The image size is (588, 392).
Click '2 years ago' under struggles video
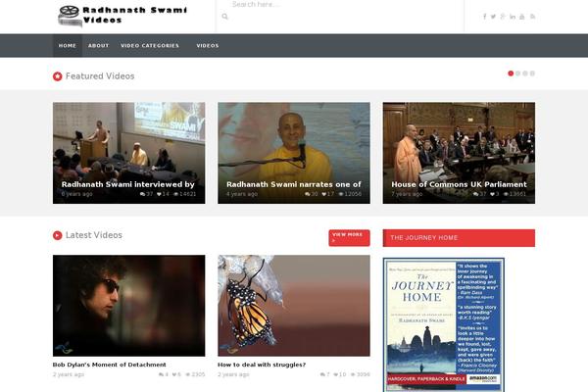click(233, 374)
